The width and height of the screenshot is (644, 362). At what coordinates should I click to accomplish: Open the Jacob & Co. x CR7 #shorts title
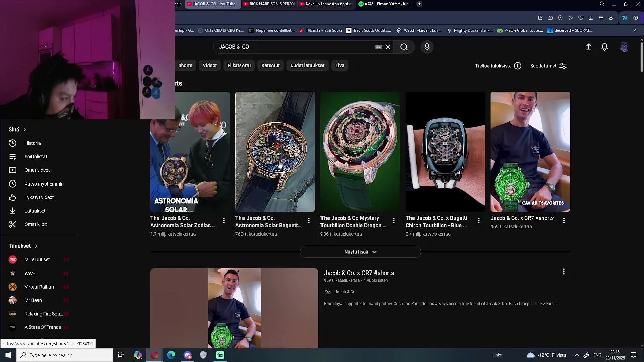[x=359, y=273]
